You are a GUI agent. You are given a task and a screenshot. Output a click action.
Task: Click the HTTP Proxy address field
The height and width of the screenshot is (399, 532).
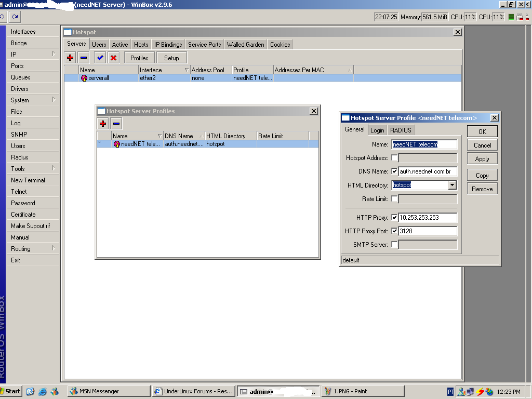click(x=428, y=218)
